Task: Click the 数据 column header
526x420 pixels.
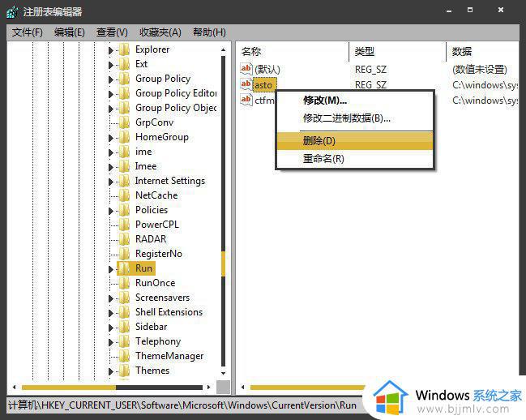Action: [x=483, y=52]
